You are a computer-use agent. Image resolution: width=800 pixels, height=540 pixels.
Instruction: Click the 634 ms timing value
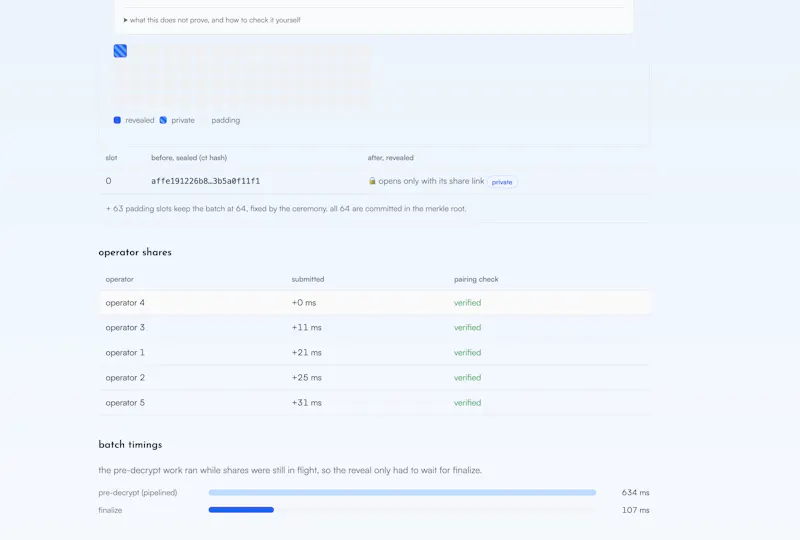point(635,493)
